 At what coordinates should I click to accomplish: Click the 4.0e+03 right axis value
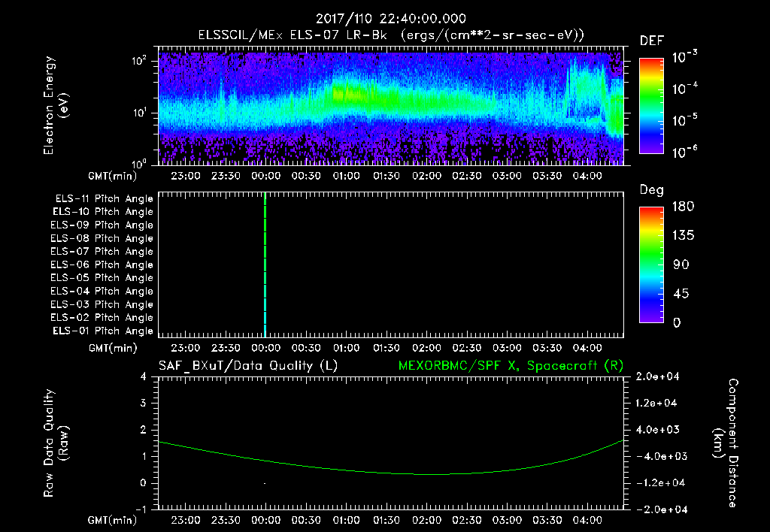(x=657, y=430)
